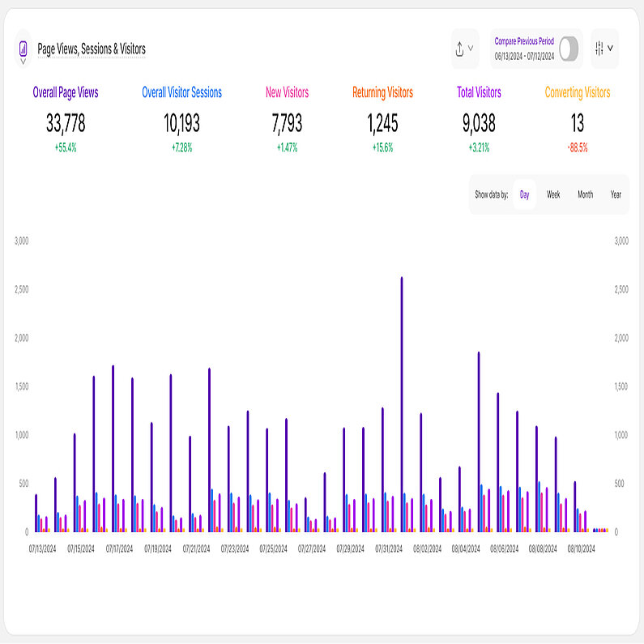This screenshot has height=644, width=644.
Task: Select the Overall Visitor Sessions metric
Action: (x=181, y=93)
